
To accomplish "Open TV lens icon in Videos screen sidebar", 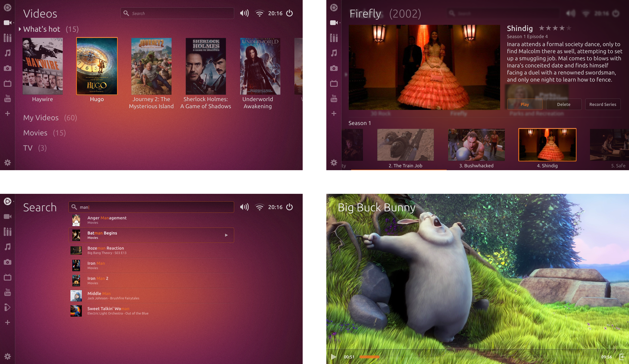I will [x=8, y=83].
